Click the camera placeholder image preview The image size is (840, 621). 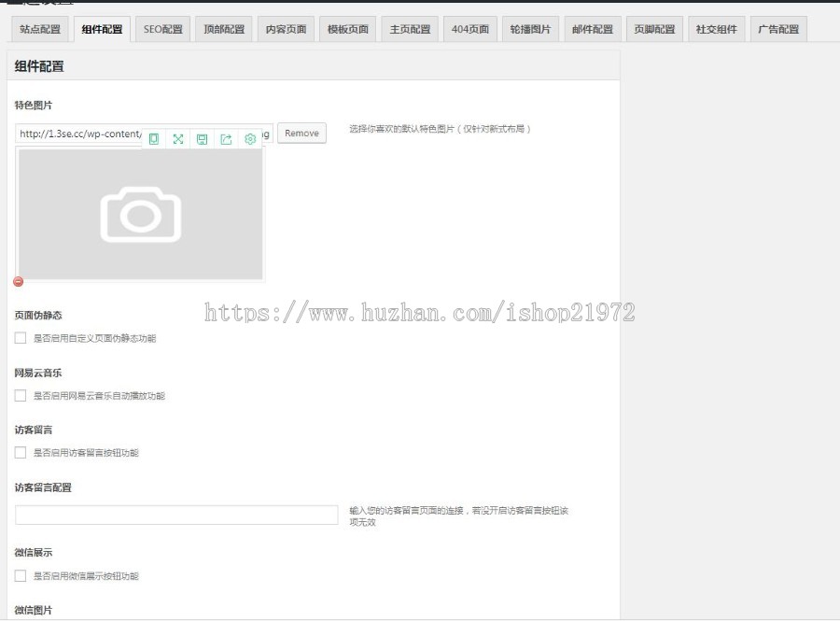tap(140, 214)
